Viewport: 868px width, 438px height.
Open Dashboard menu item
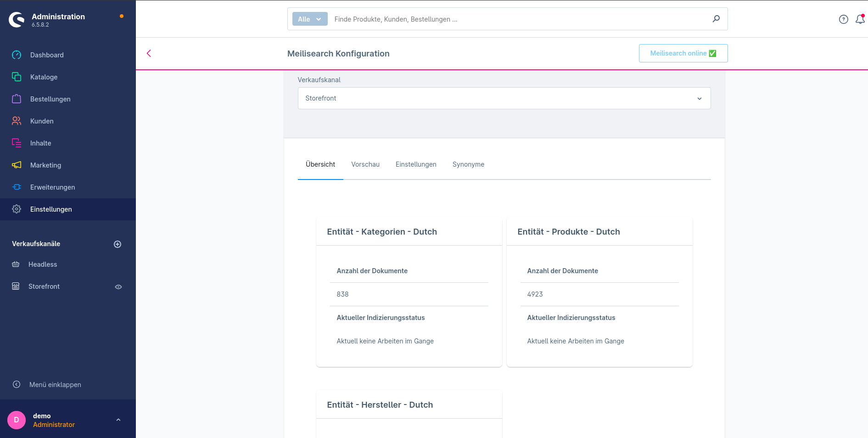(68, 55)
